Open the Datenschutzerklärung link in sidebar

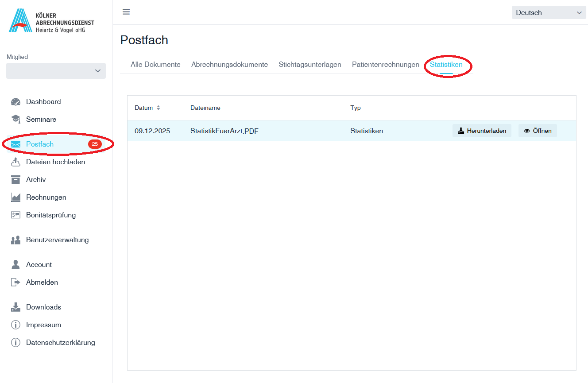point(60,343)
